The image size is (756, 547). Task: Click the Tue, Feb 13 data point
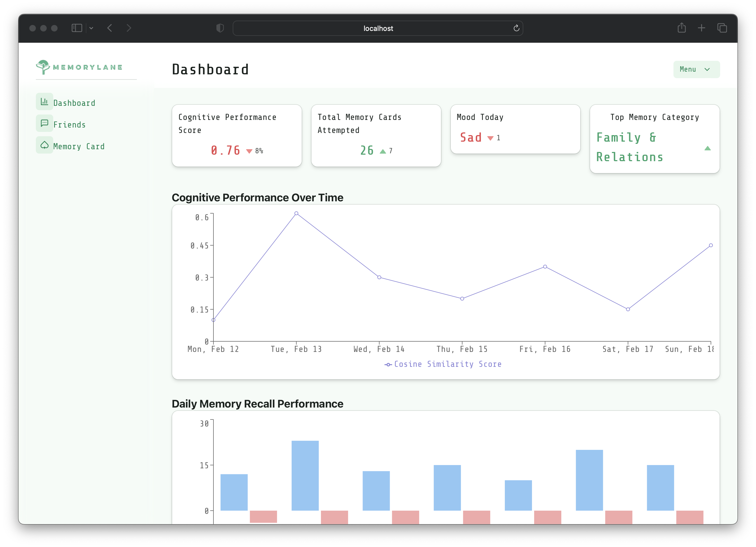pyautogui.click(x=296, y=213)
